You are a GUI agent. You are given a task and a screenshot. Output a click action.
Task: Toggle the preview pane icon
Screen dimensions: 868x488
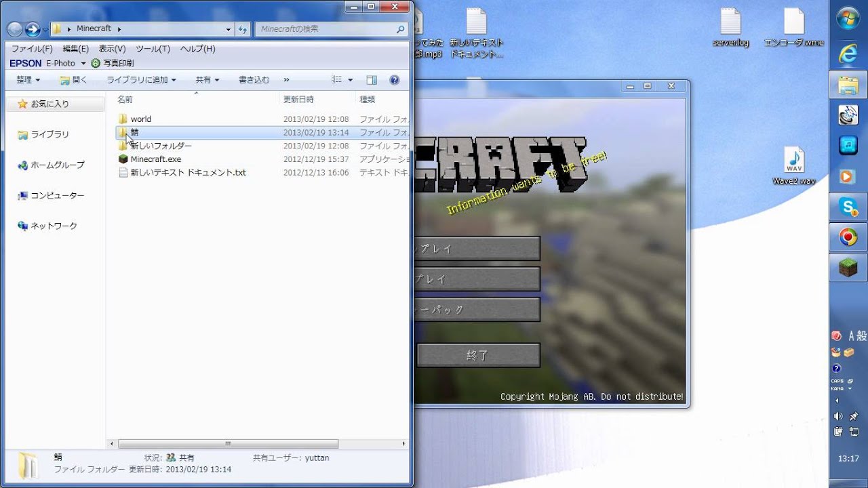tap(372, 80)
